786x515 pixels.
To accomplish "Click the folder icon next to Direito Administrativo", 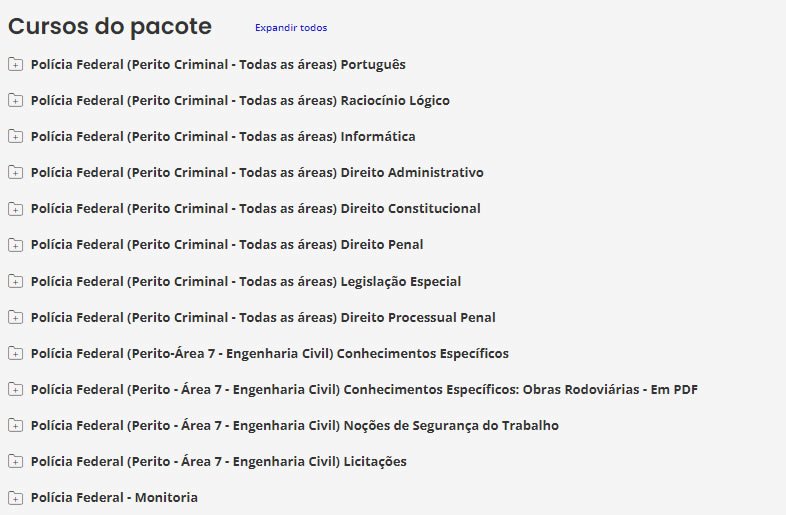I will click(15, 173).
